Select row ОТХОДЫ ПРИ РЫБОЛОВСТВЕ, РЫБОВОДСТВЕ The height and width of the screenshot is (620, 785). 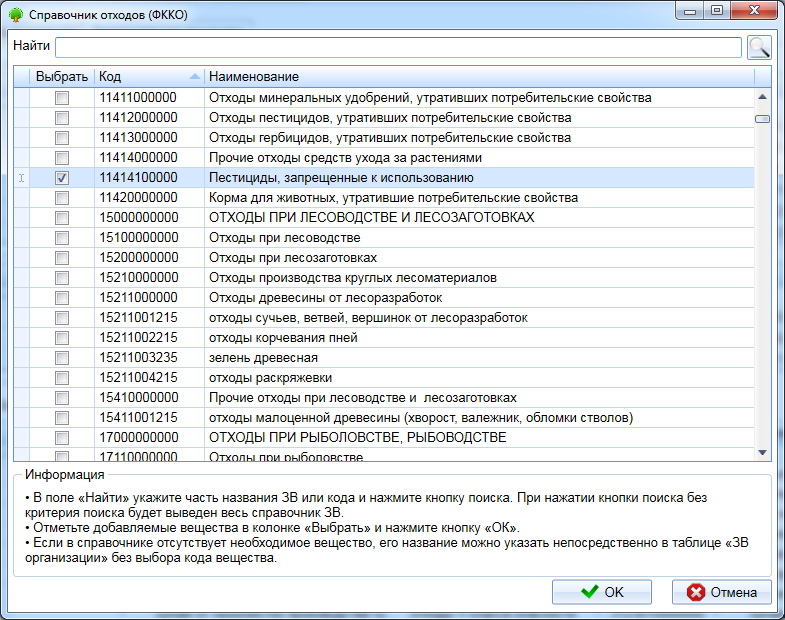356,438
